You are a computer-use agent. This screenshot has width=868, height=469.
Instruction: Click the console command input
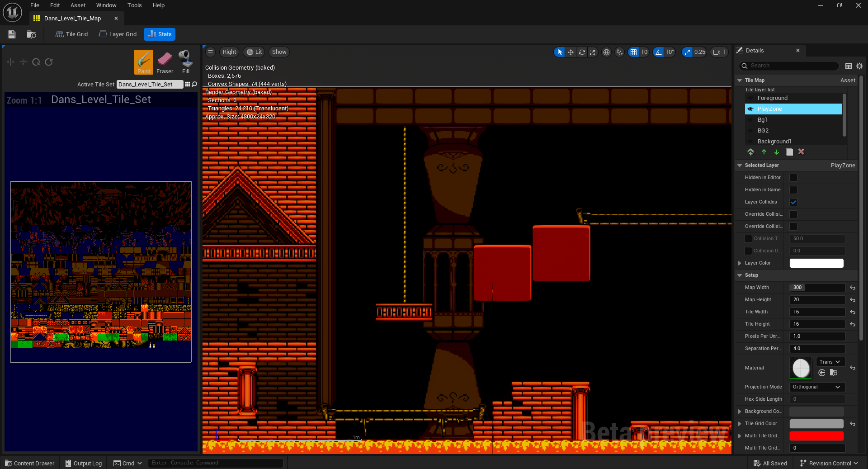pyautogui.click(x=216, y=463)
